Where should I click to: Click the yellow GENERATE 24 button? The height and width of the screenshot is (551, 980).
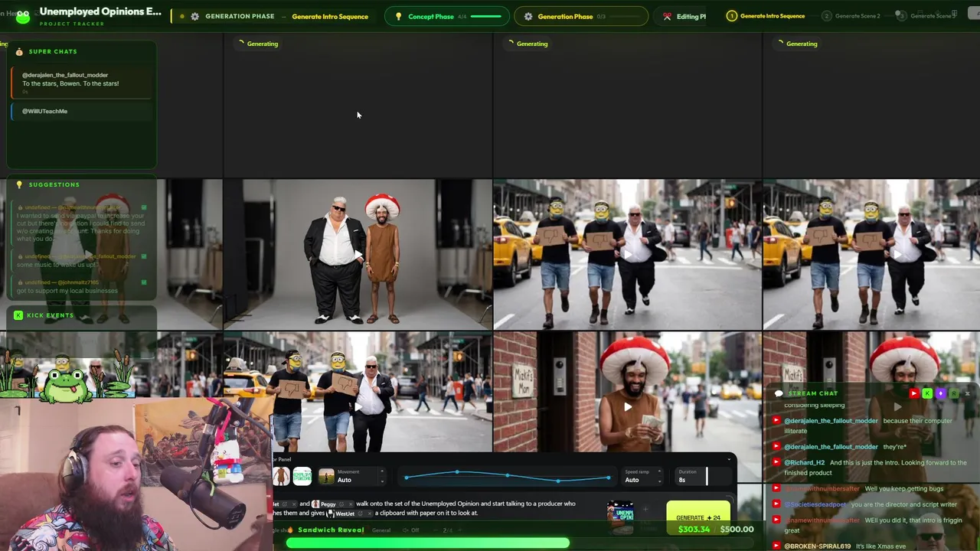point(698,516)
